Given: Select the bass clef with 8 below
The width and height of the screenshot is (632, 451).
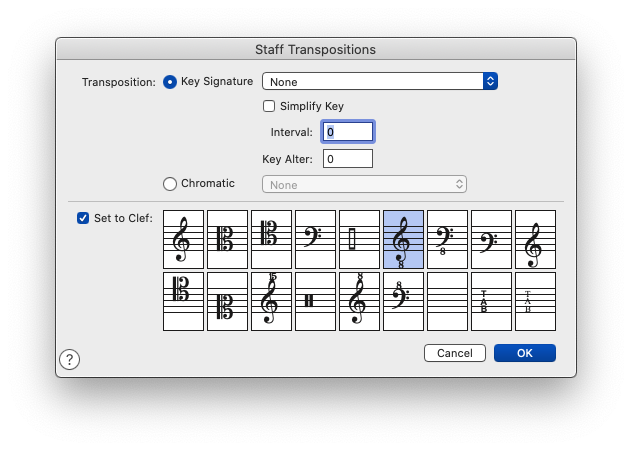Looking at the screenshot, I should coord(447,240).
